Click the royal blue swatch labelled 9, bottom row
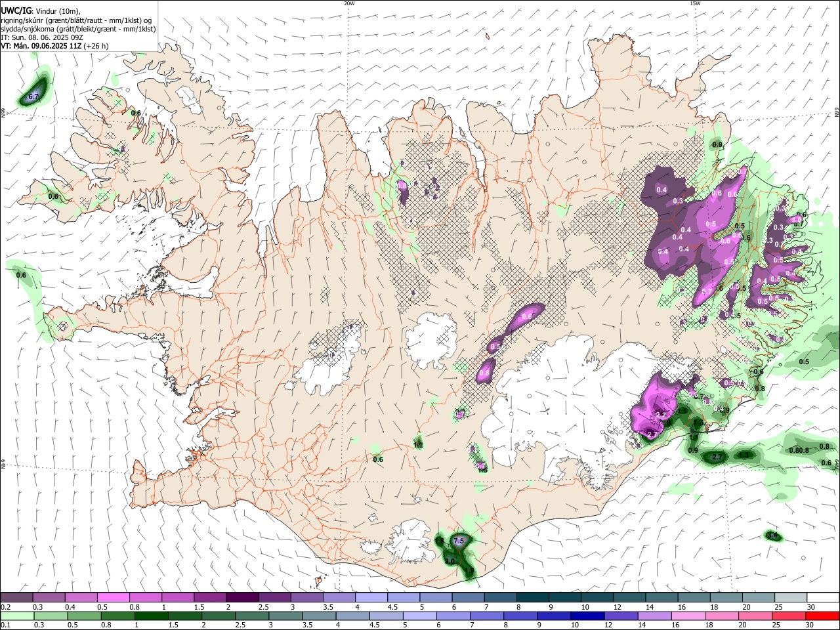 tap(555, 616)
